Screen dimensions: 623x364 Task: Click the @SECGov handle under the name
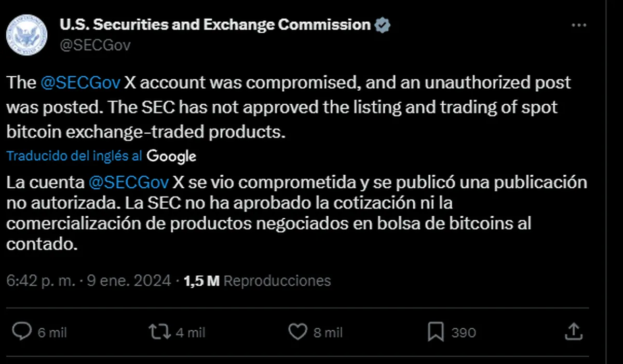95,46
